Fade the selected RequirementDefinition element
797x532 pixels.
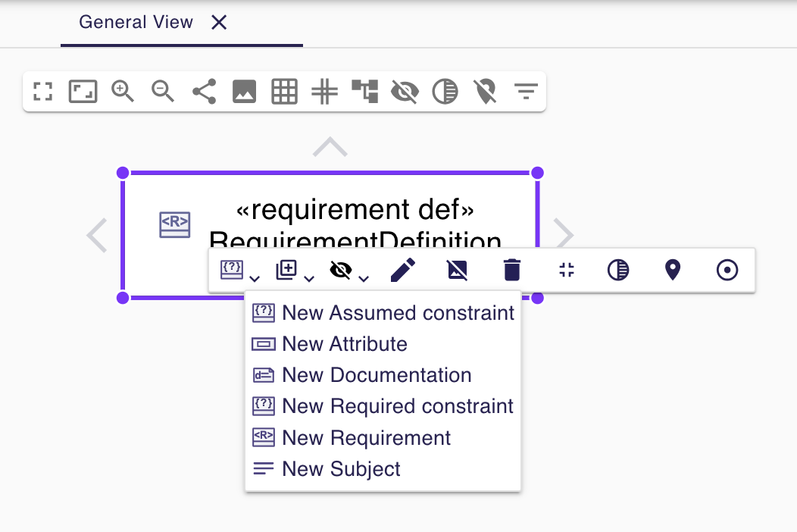click(x=617, y=270)
